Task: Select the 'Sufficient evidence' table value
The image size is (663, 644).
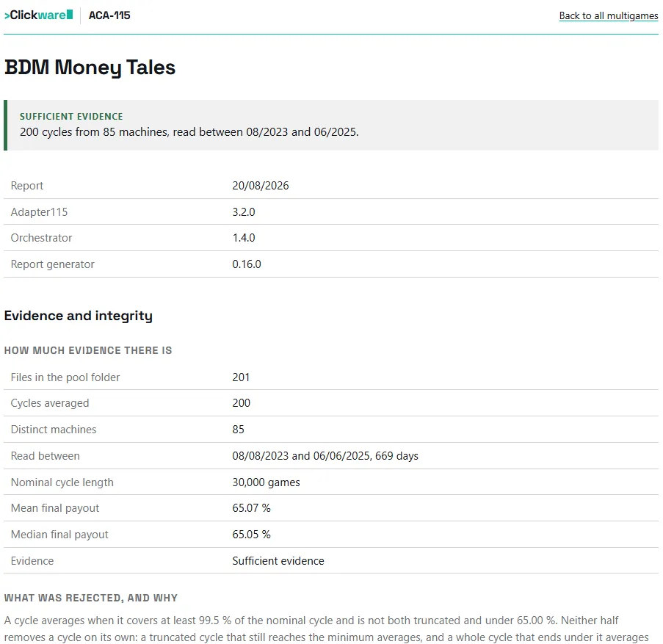Action: pos(278,561)
